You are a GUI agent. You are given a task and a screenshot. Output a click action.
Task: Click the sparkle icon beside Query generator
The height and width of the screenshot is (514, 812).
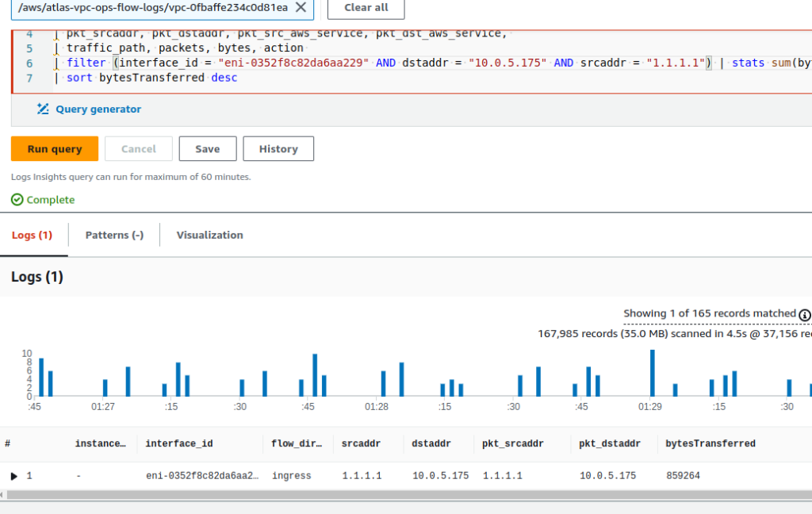pos(44,110)
